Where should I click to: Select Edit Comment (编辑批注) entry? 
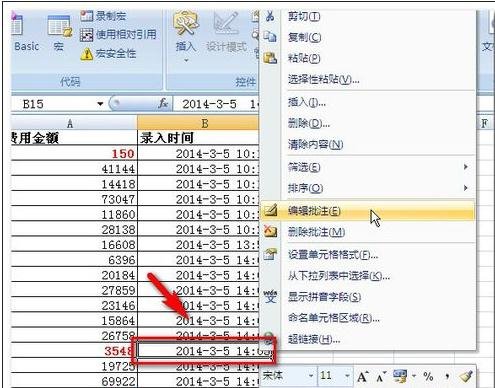tap(368, 211)
